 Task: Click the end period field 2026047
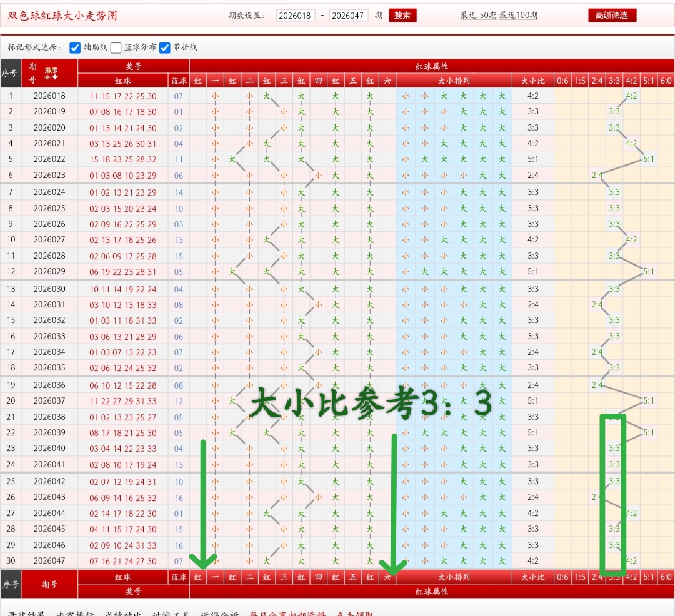pyautogui.click(x=348, y=16)
